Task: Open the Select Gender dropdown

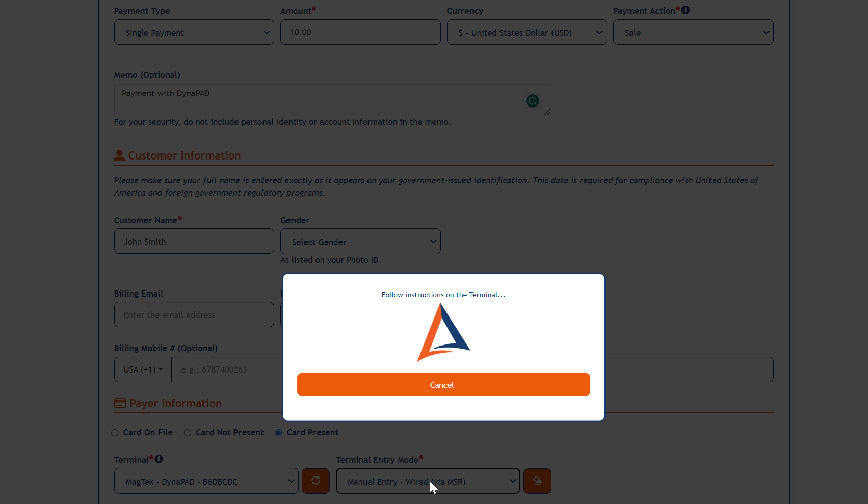Action: point(360,242)
